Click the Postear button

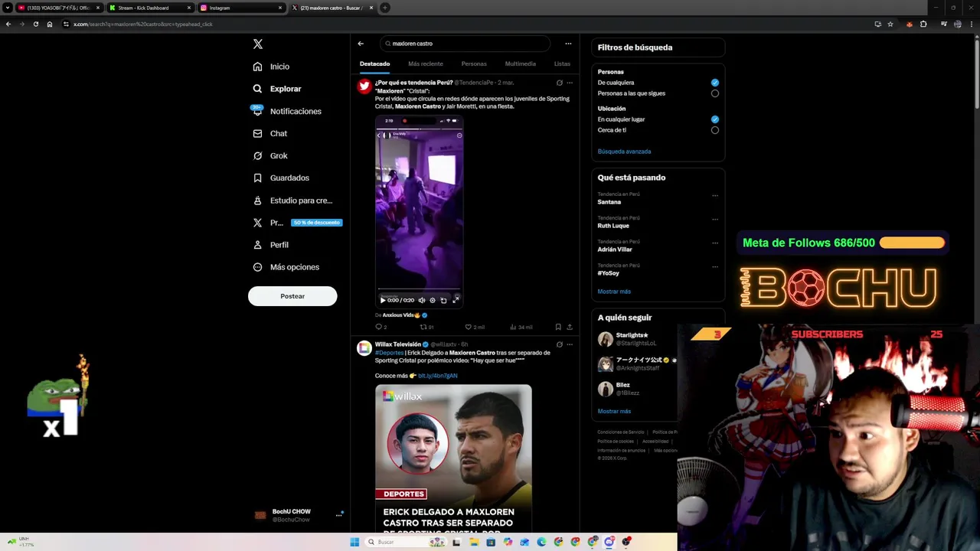[292, 296]
